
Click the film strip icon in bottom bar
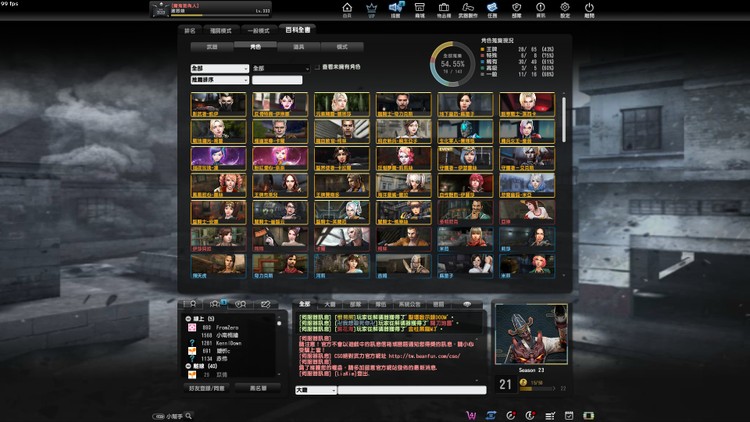click(589, 416)
